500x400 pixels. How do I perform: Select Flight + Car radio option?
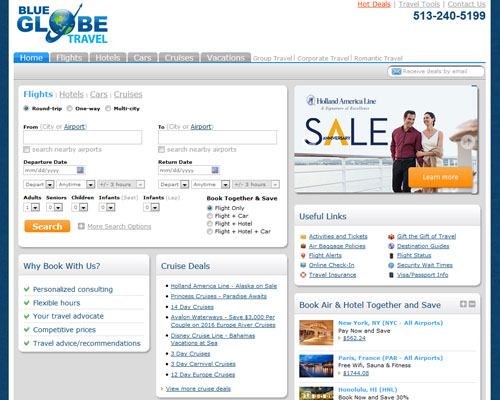[210, 216]
